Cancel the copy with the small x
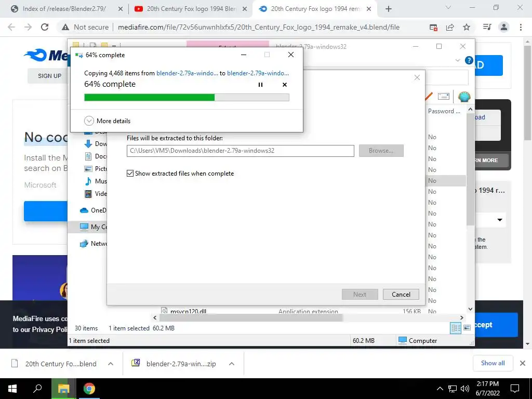Screen dimensions: 532x399 [285, 85]
